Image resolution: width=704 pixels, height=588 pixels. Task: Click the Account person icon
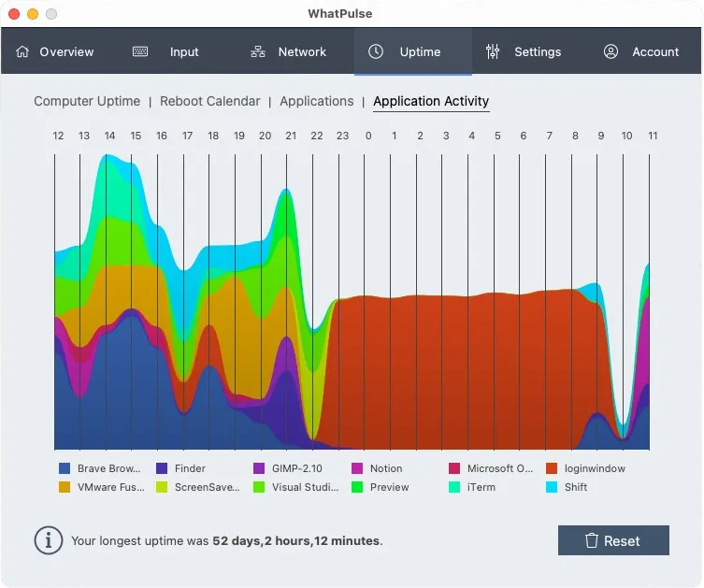click(611, 51)
